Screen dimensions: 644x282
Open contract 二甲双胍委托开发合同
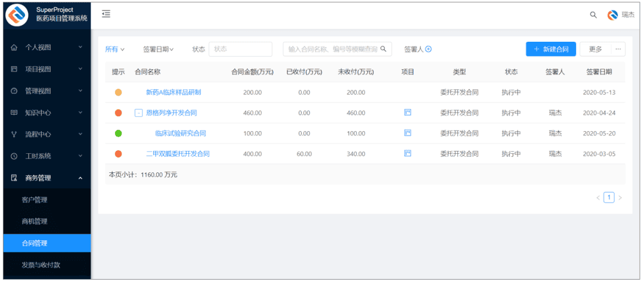[x=178, y=154]
